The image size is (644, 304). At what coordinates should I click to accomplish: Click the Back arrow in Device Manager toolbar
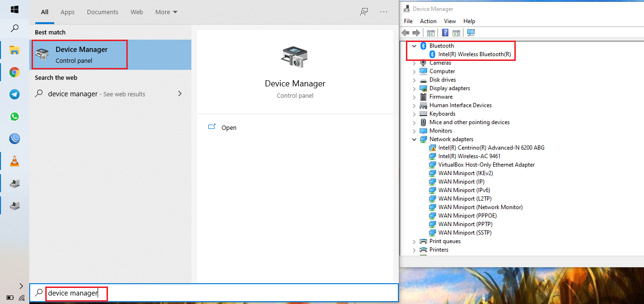[405, 33]
